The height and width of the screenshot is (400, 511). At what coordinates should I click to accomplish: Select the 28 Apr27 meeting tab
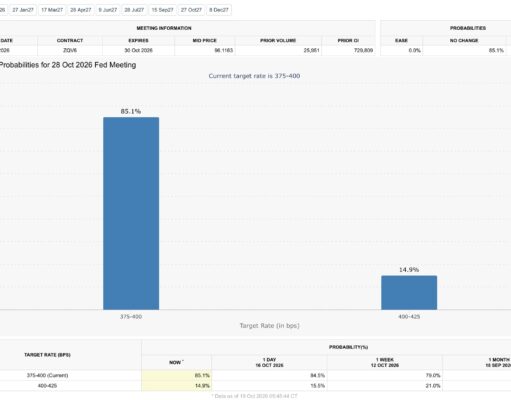81,10
